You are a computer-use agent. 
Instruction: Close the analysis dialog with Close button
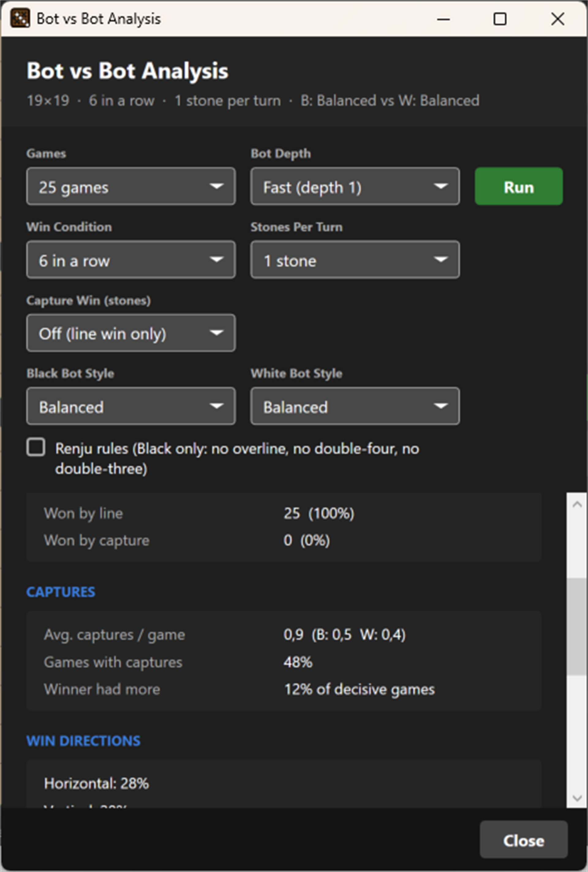[x=523, y=840]
